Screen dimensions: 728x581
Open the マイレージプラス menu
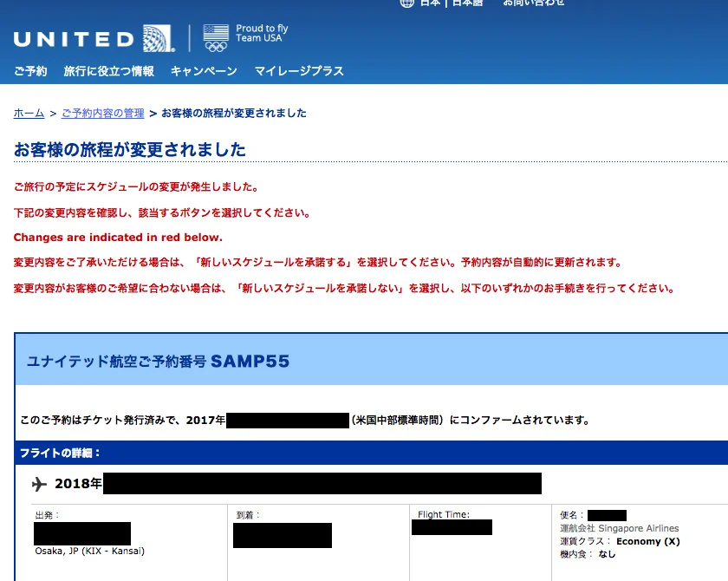pos(299,71)
